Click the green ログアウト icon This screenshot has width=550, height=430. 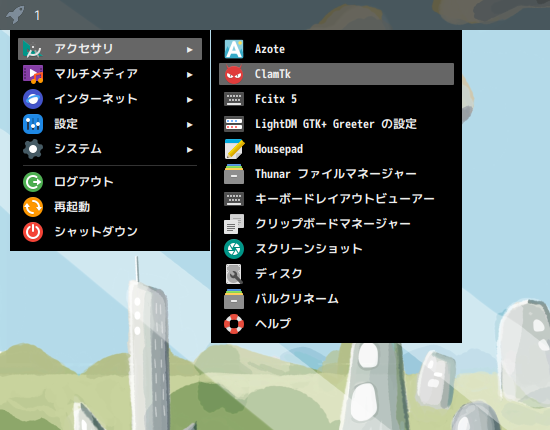pyautogui.click(x=33, y=182)
